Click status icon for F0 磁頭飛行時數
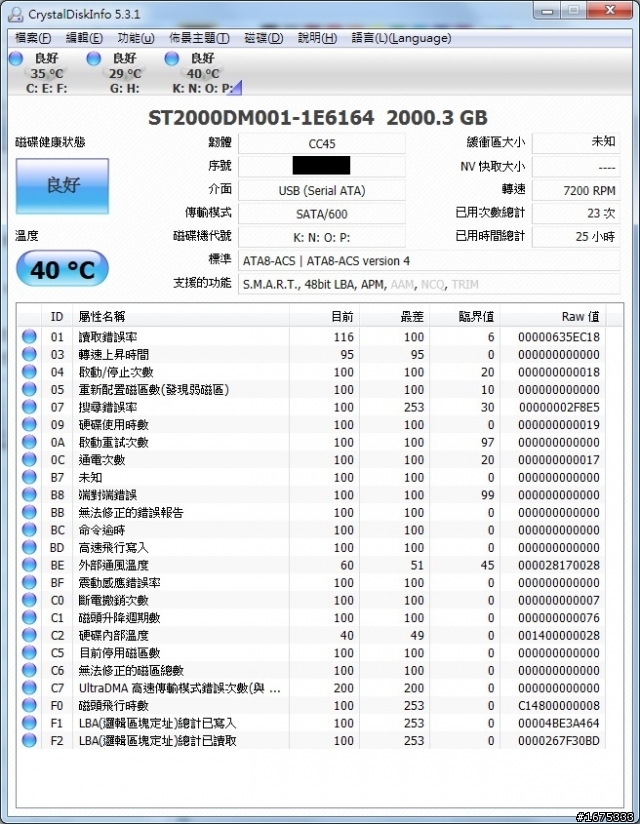 pyautogui.click(x=29, y=705)
